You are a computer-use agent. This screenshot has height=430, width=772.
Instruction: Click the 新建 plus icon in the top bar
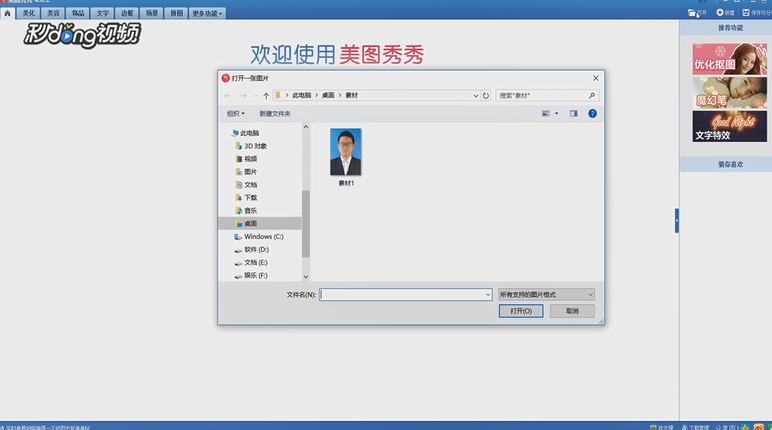720,13
